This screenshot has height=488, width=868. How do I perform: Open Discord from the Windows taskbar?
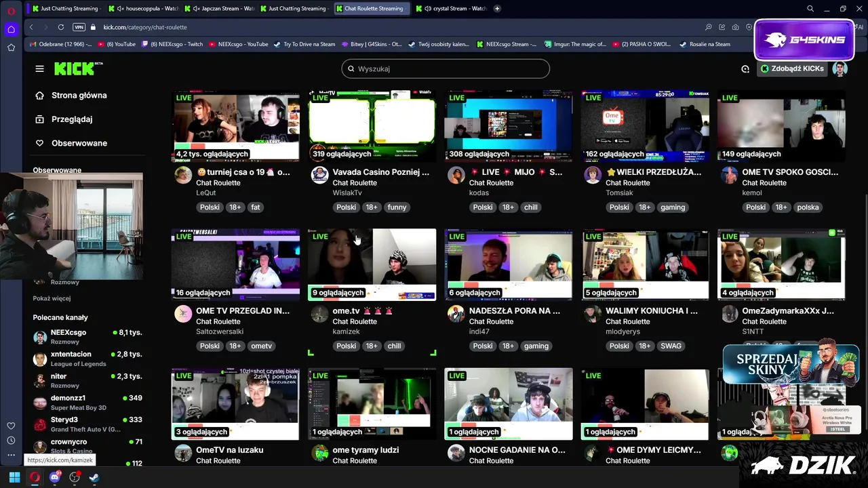(x=55, y=477)
